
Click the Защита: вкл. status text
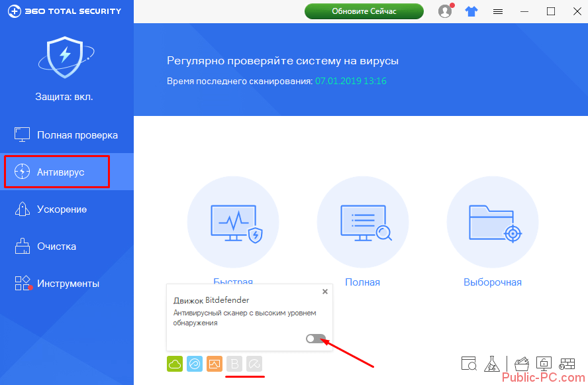pyautogui.click(x=64, y=97)
